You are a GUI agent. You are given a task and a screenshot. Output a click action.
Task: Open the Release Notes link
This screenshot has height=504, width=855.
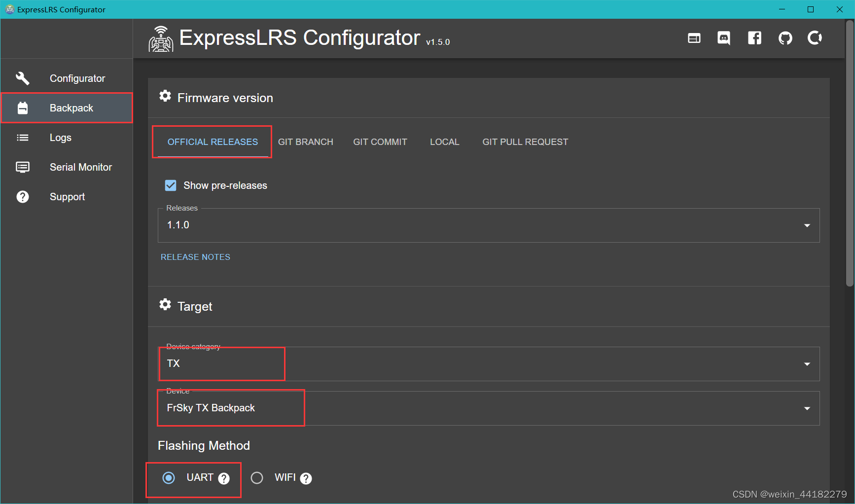point(195,257)
